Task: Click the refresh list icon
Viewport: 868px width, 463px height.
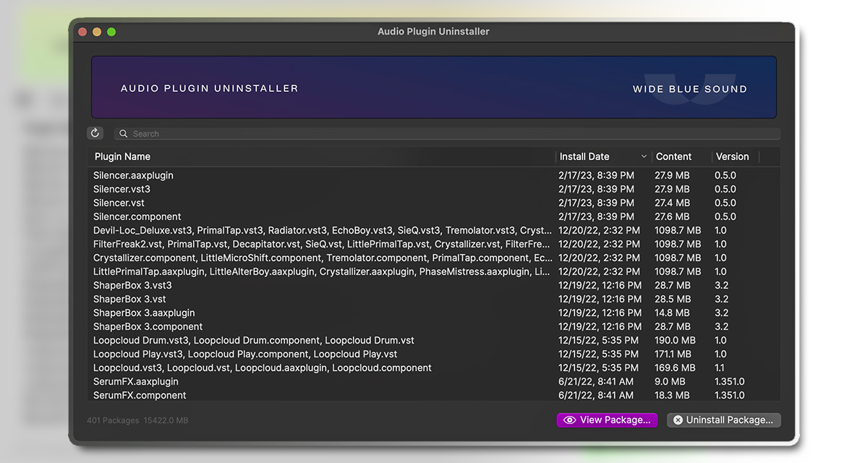Action: tap(95, 133)
